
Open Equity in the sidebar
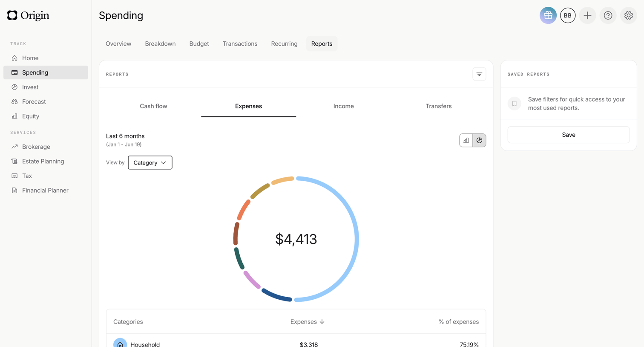pyautogui.click(x=46, y=116)
